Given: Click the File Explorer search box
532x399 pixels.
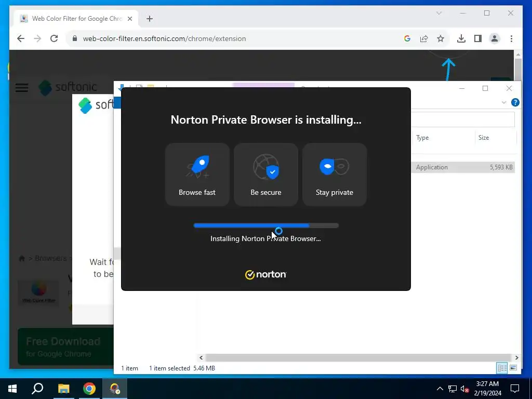Looking at the screenshot, I should [x=463, y=119].
